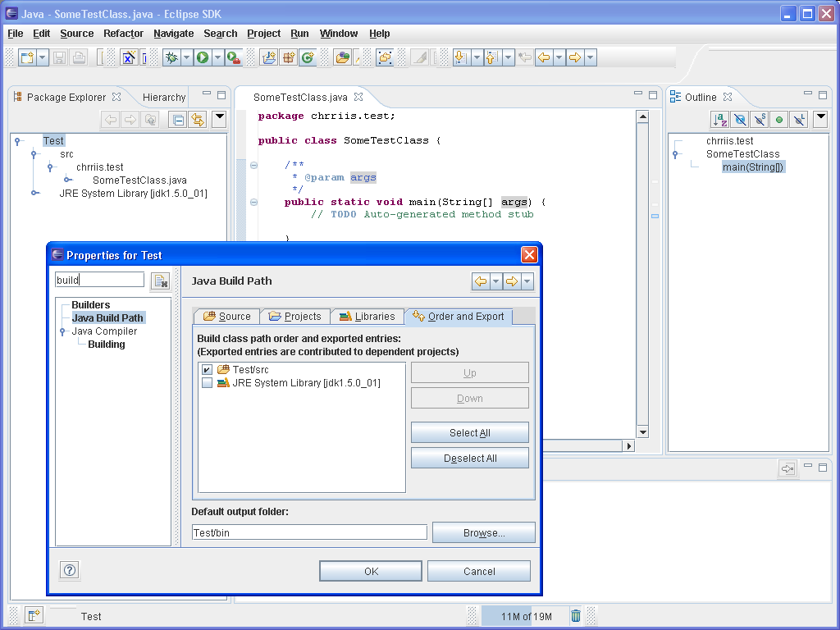Click the Outline Sort alphabetically icon
Image resolution: width=840 pixels, height=630 pixels.
pyautogui.click(x=719, y=120)
